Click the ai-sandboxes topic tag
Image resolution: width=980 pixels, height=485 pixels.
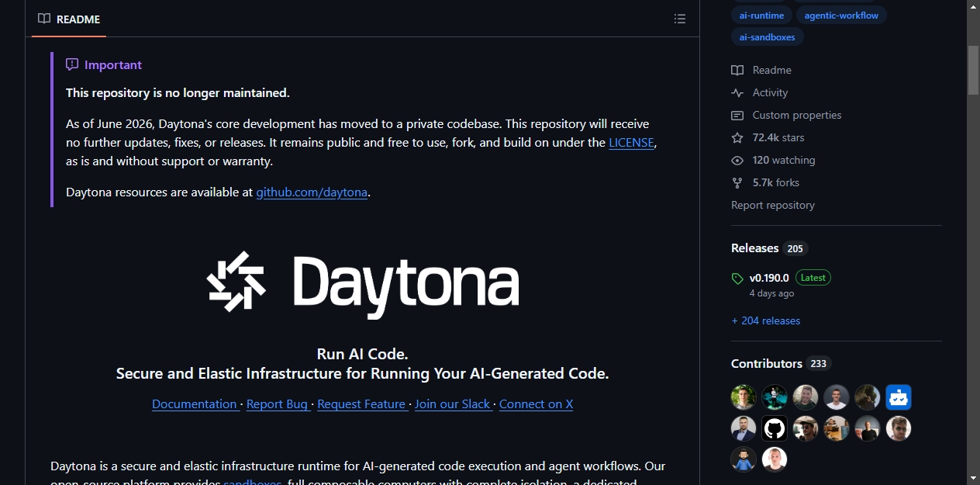(x=767, y=36)
